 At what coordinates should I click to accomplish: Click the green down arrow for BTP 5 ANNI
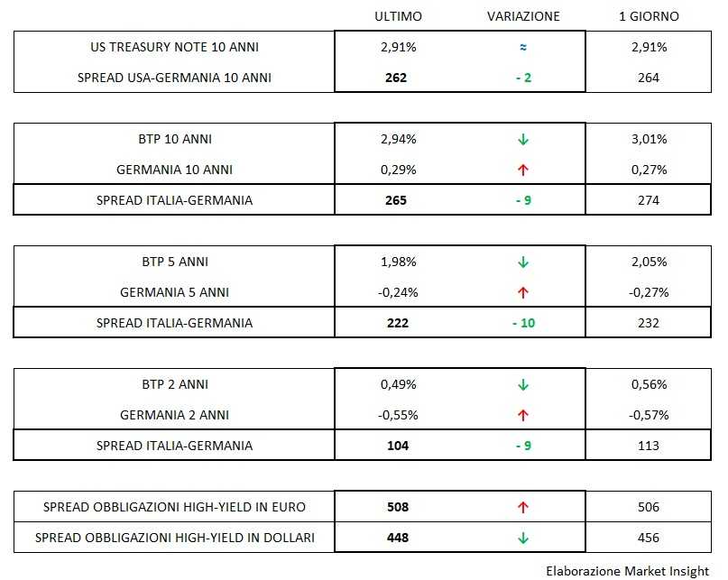point(523,262)
